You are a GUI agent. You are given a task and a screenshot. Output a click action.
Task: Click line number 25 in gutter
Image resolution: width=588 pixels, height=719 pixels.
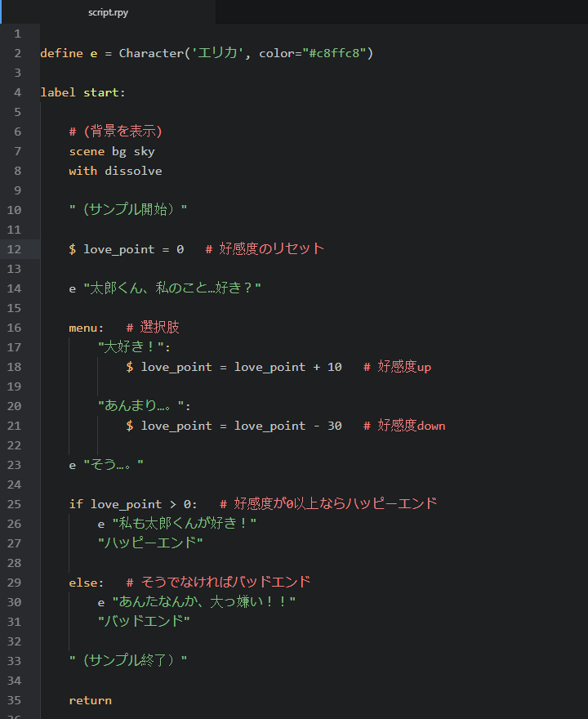point(14,504)
